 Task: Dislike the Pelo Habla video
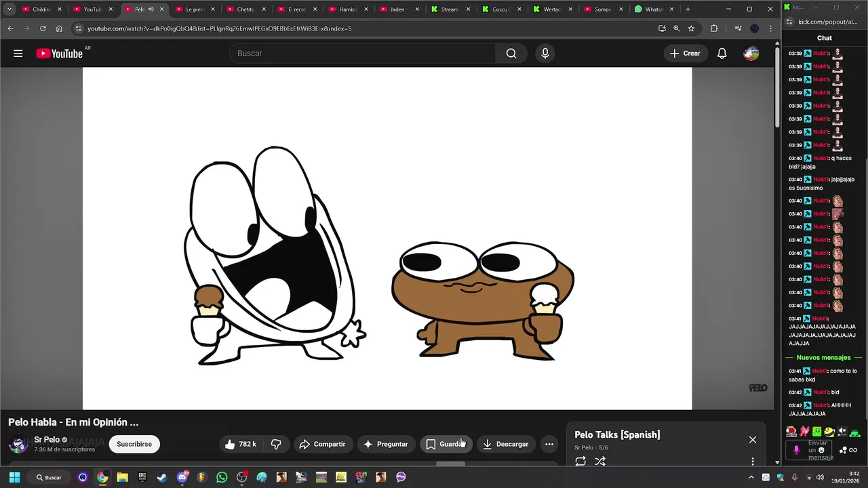(x=276, y=444)
